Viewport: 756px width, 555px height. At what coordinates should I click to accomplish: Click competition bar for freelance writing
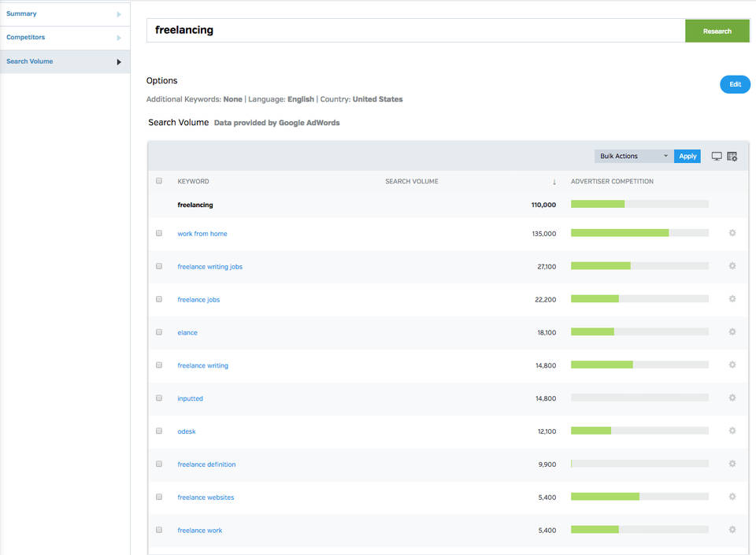[x=639, y=365]
